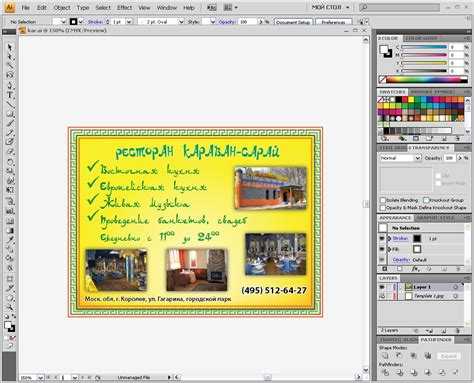
Task: Open the zoom level dropdown in the status bar
Action: [40, 378]
